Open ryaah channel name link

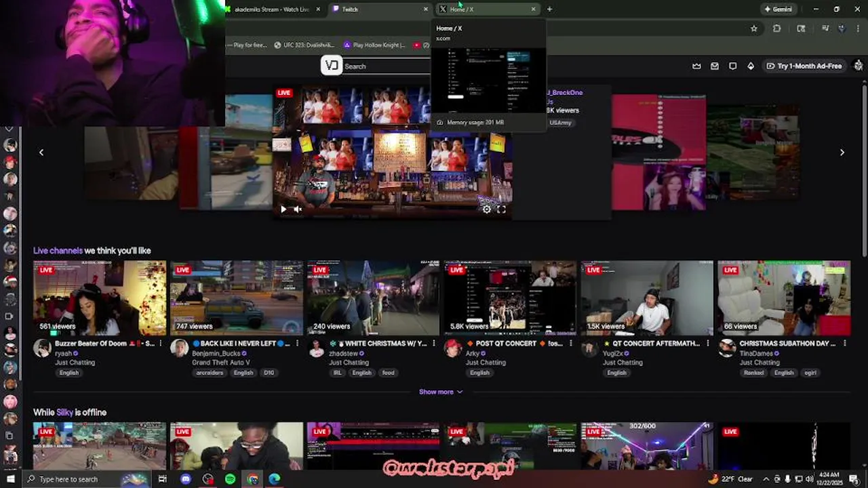pos(64,353)
